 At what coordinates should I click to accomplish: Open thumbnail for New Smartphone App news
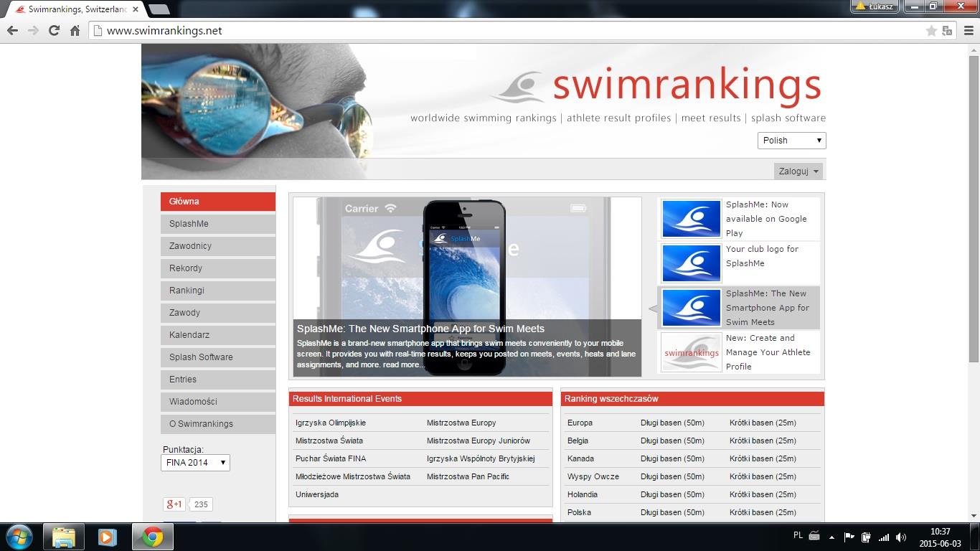(x=691, y=308)
